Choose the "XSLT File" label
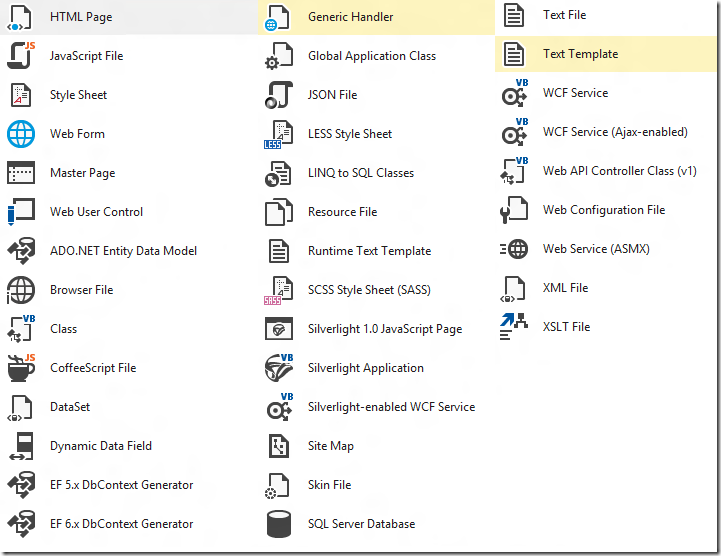Image resolution: width=721 pixels, height=556 pixels. [566, 327]
